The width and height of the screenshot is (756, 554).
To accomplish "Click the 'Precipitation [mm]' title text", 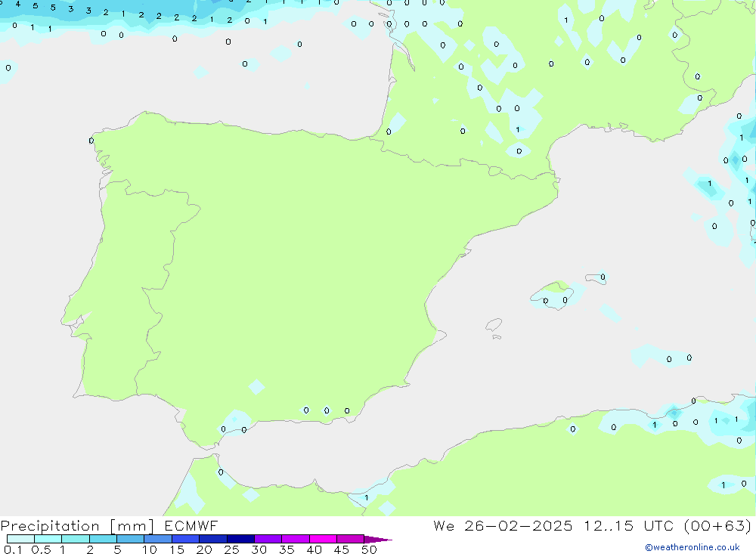I will [77, 526].
